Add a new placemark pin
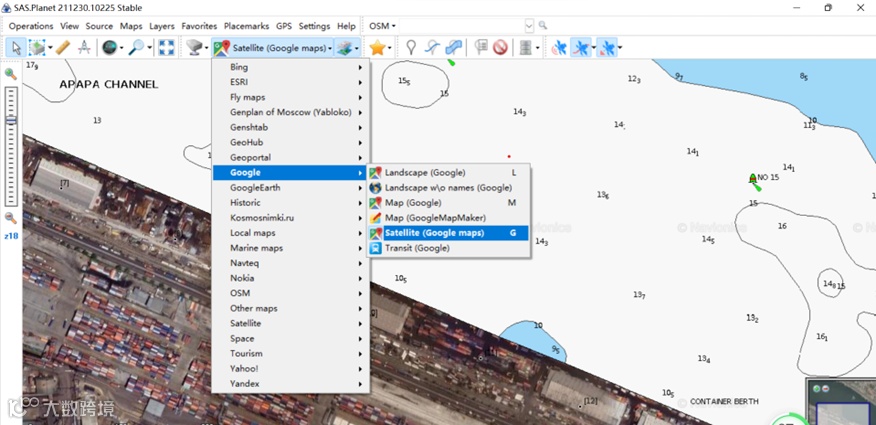Viewport: 876px width, 425px height. click(x=411, y=48)
